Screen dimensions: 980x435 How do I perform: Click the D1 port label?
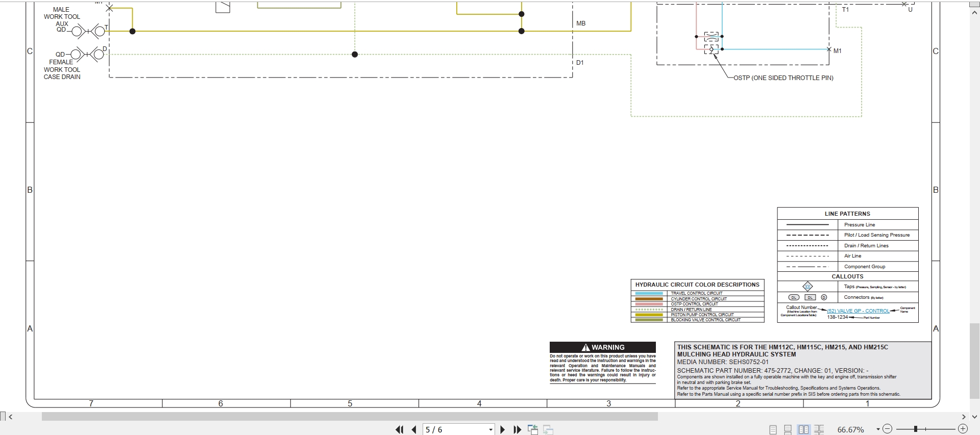[x=580, y=63]
